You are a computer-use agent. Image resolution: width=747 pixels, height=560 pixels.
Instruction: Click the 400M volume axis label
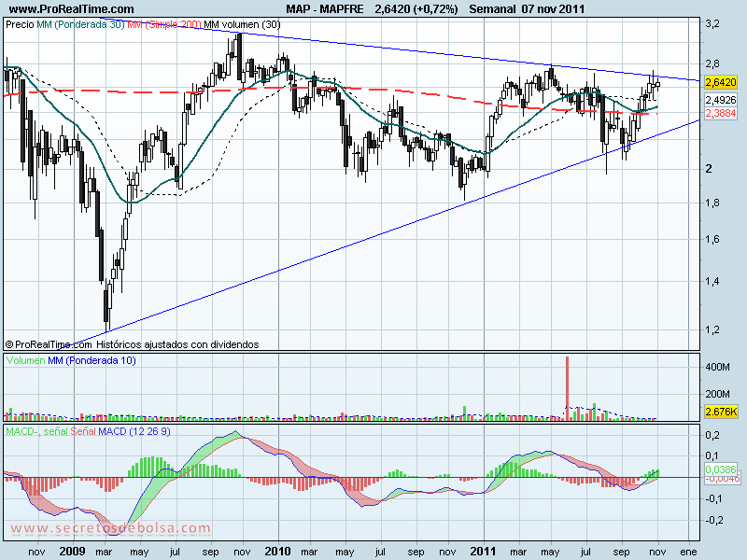(717, 367)
